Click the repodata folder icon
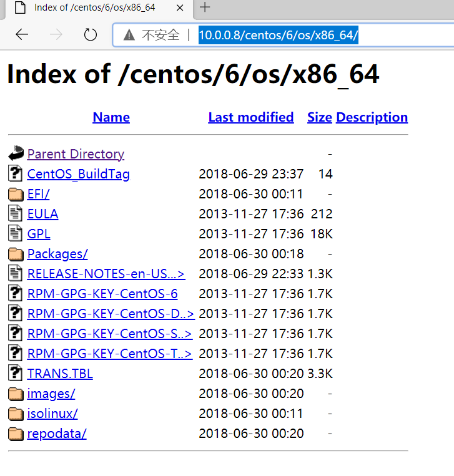 pos(16,434)
